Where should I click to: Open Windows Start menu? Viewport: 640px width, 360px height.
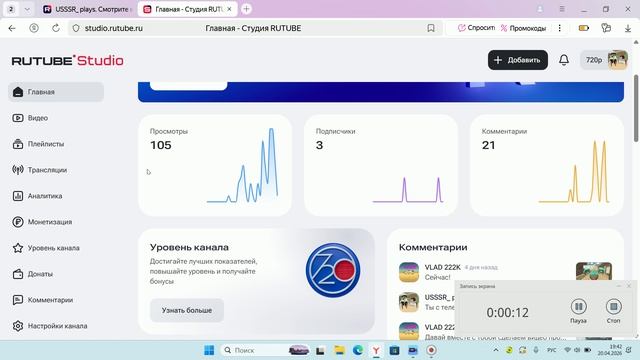click(209, 350)
